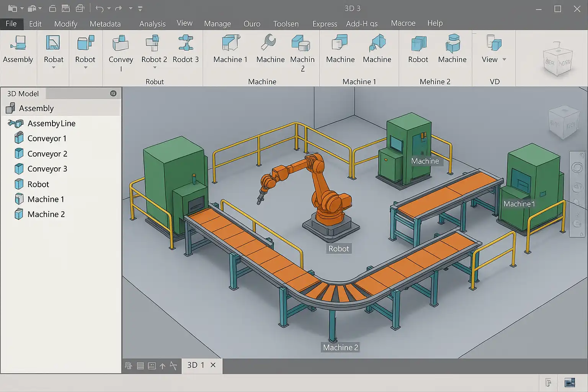Viewport: 588px width, 392px height.
Task: Close the 3D 1 view tab
Action: [213, 365]
